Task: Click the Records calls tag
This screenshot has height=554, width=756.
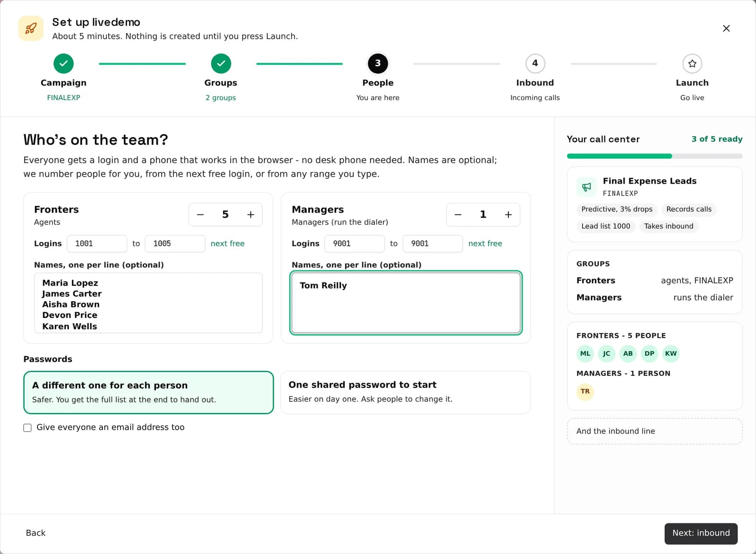Action: pyautogui.click(x=688, y=209)
